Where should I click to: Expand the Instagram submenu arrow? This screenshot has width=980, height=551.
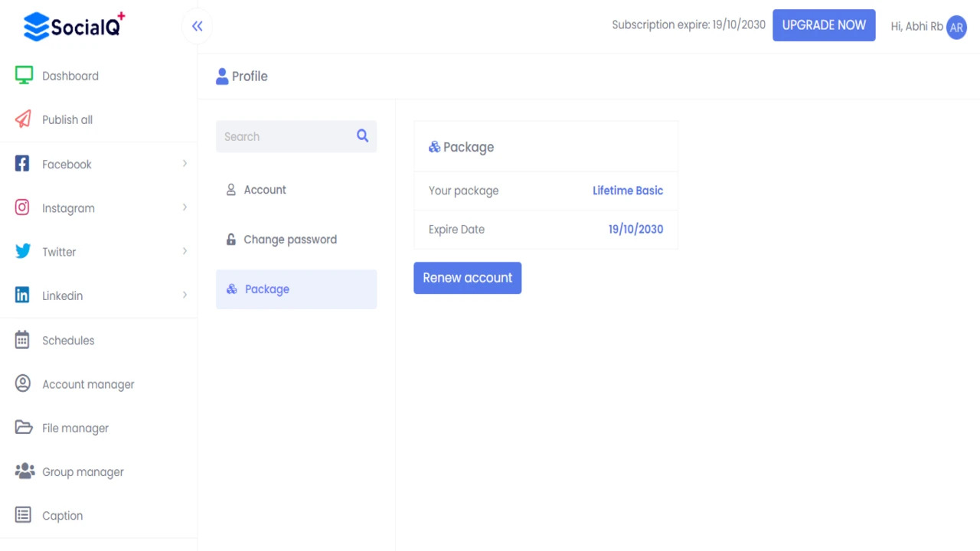pos(185,207)
